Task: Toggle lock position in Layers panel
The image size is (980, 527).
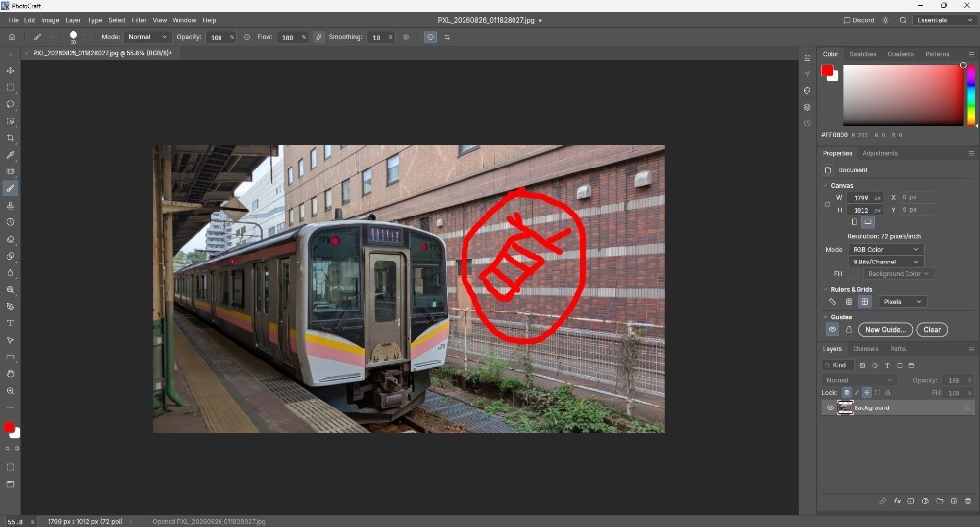Action: (867, 393)
